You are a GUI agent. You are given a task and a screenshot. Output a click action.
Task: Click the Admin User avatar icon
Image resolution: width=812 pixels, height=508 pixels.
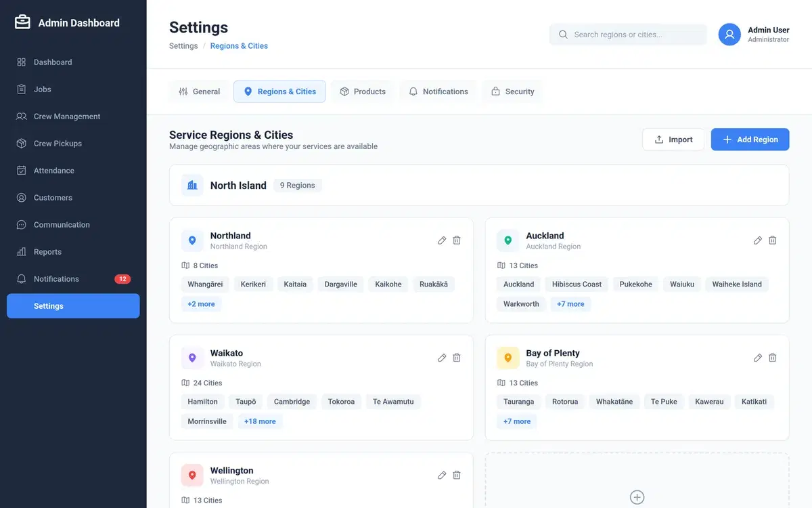(x=729, y=35)
